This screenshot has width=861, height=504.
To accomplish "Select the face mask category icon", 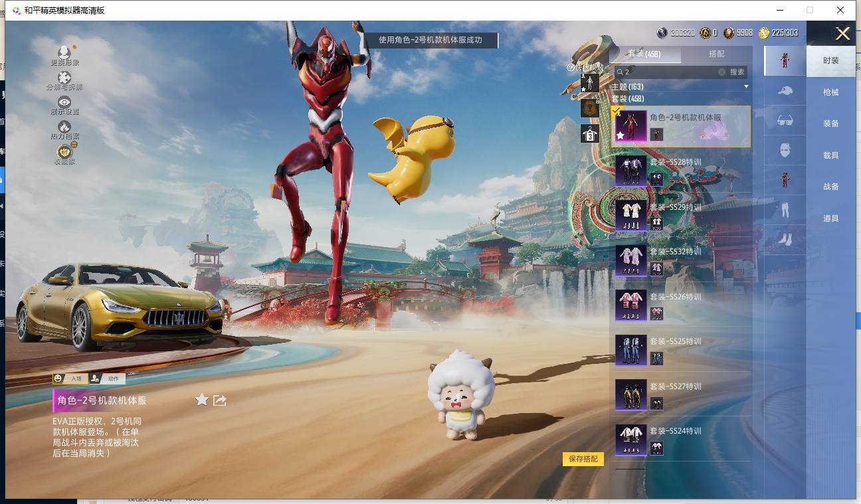I will click(x=785, y=151).
